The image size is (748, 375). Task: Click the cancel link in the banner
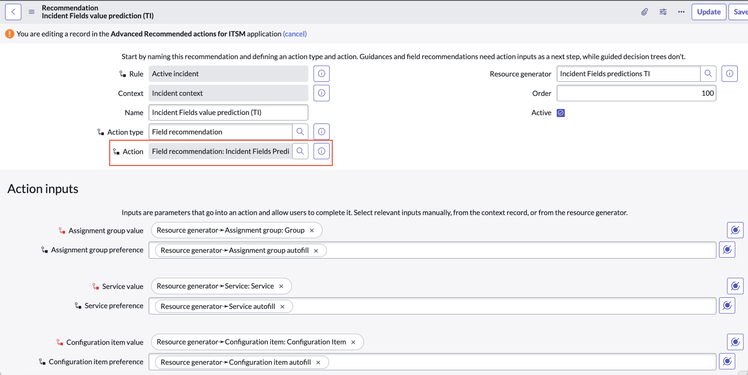(x=295, y=34)
